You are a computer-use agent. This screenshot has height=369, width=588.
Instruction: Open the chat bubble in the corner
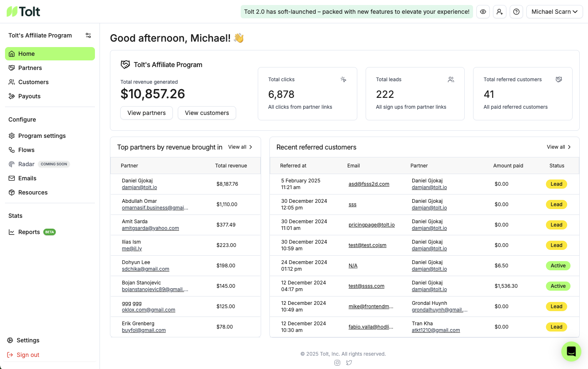click(571, 351)
